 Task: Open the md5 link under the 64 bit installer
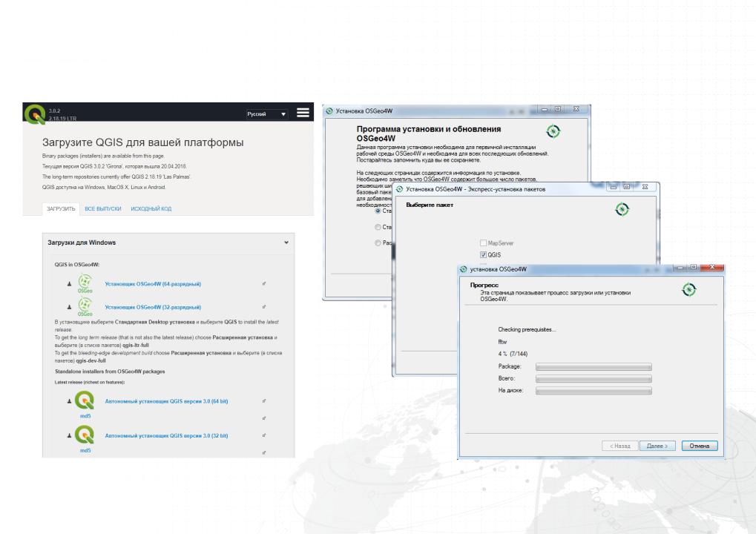click(85, 416)
